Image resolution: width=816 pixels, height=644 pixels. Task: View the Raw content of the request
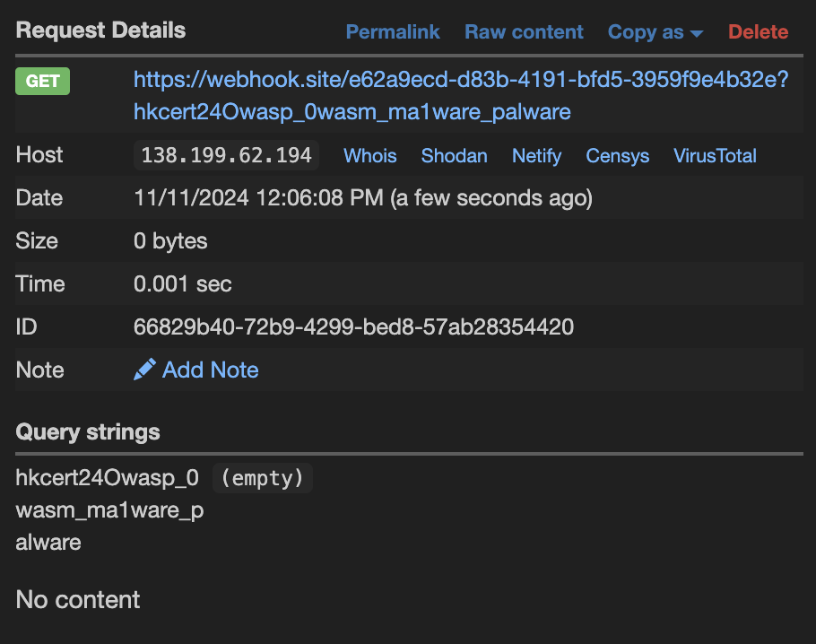tap(524, 32)
